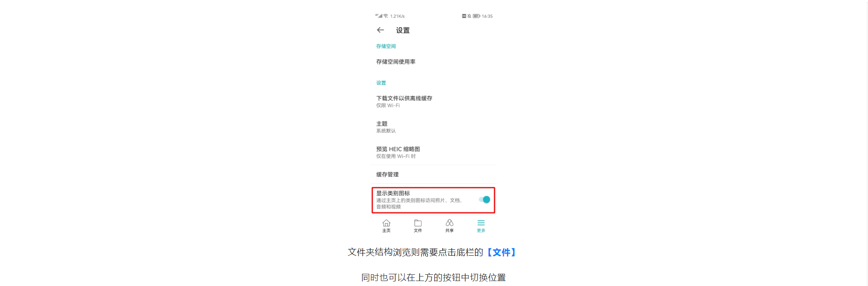Click the cellular signal strength icon

pyautogui.click(x=379, y=16)
